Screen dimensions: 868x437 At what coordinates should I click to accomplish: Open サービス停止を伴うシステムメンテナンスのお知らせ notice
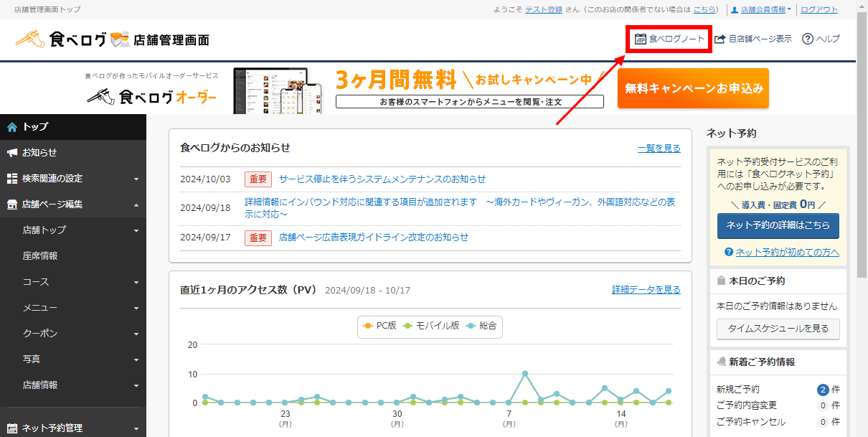[x=382, y=179]
